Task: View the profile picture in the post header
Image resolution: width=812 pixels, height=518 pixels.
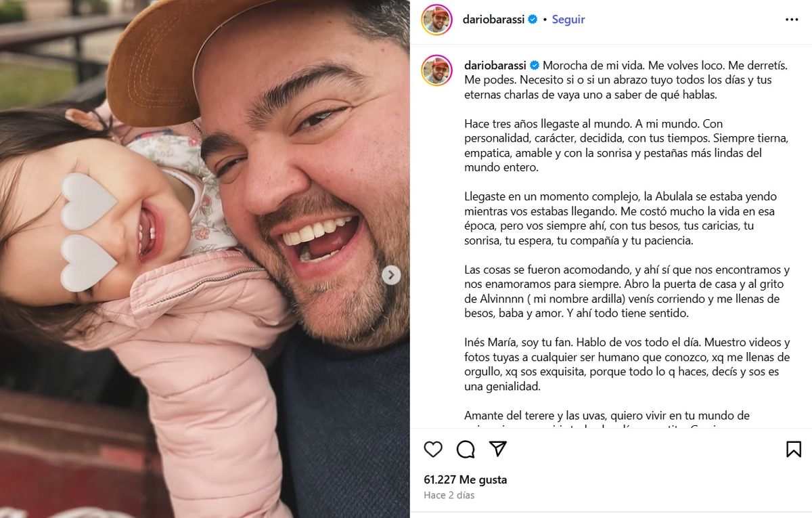Action: (x=436, y=20)
